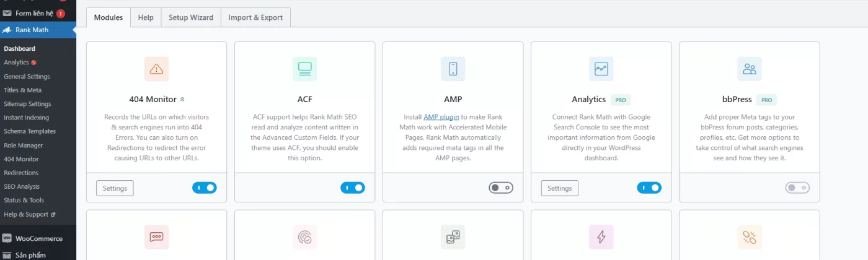Toggle the bbPress module switch

point(797,188)
